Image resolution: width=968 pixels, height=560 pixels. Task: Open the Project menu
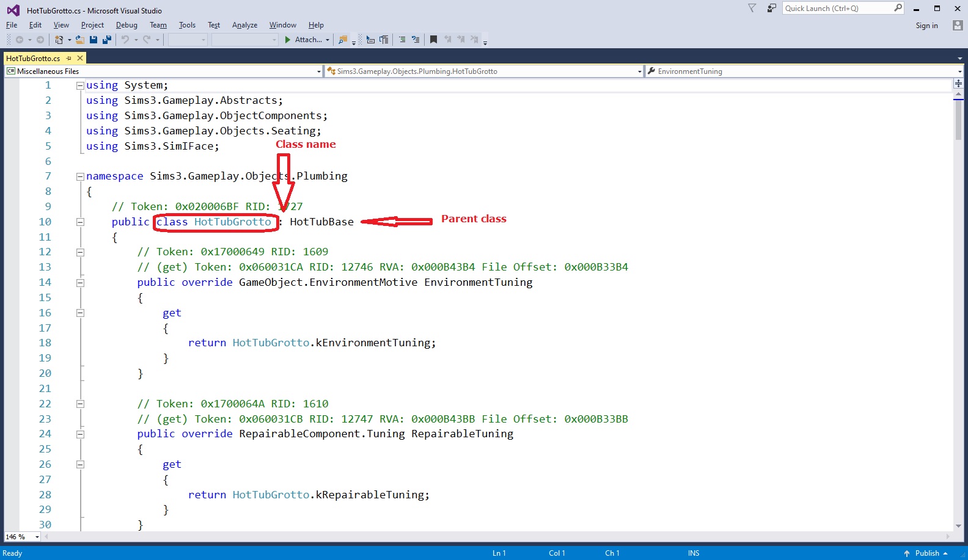92,25
